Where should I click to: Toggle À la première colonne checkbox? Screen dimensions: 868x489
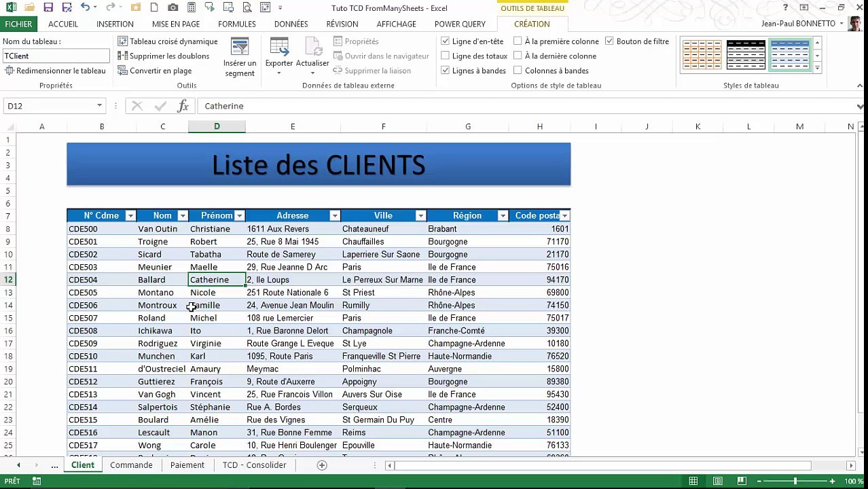[x=518, y=41]
